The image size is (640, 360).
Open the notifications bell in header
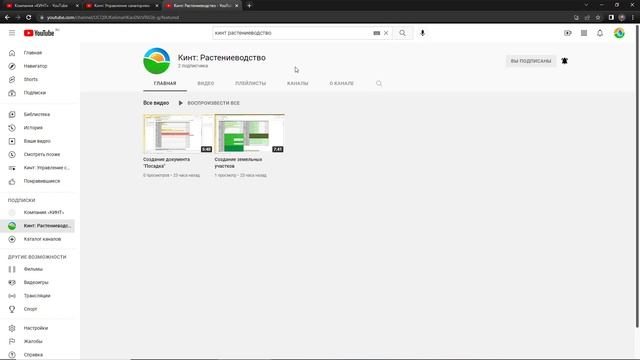pyautogui.click(x=600, y=33)
